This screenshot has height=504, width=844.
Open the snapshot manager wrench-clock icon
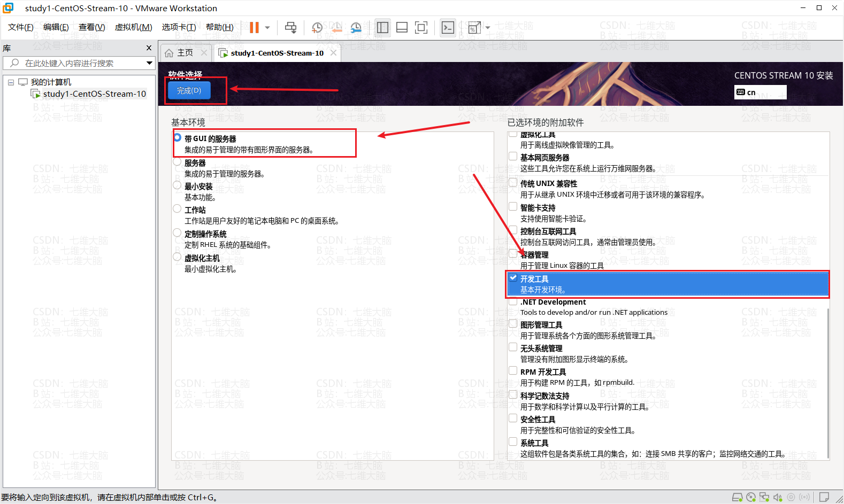point(356,27)
